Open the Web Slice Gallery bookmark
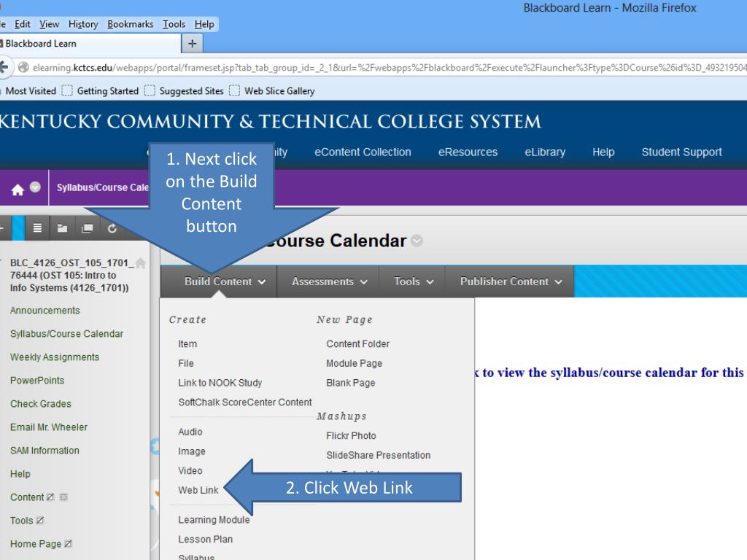The image size is (747, 560). coord(279,91)
